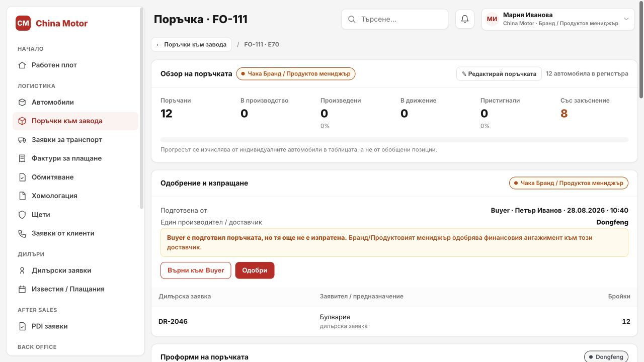
Task: Open Фактури за плащане menu item
Action: [75, 158]
